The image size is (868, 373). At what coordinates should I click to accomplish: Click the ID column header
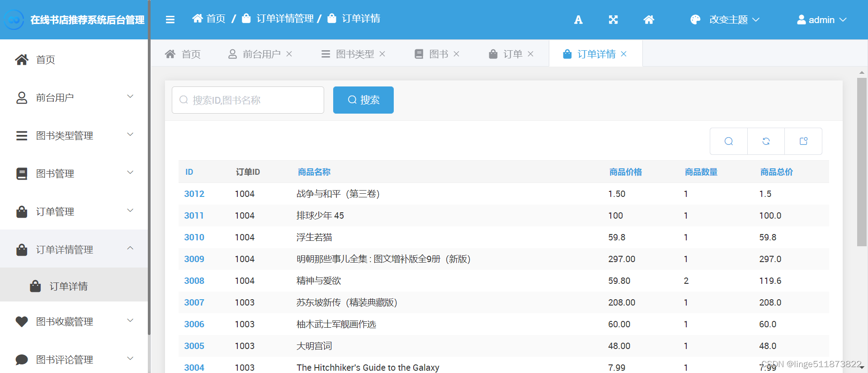click(x=189, y=172)
